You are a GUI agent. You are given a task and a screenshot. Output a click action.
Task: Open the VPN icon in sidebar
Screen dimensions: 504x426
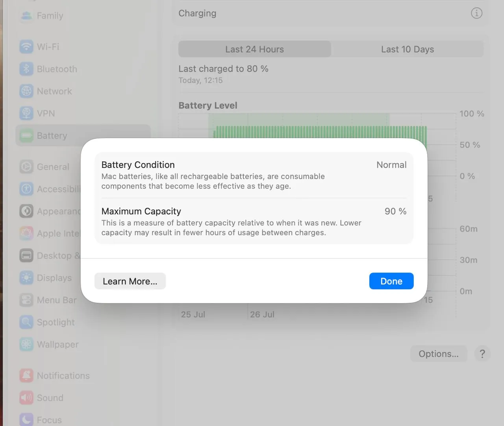(26, 113)
